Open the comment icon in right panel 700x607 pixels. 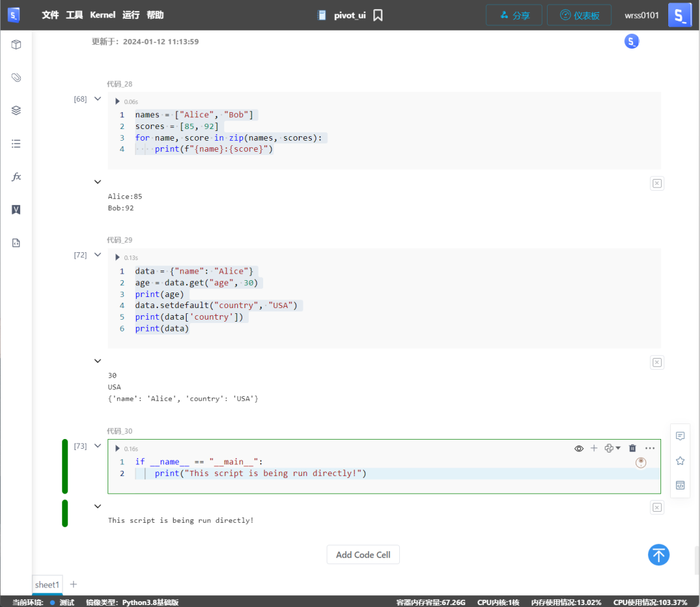(x=680, y=436)
